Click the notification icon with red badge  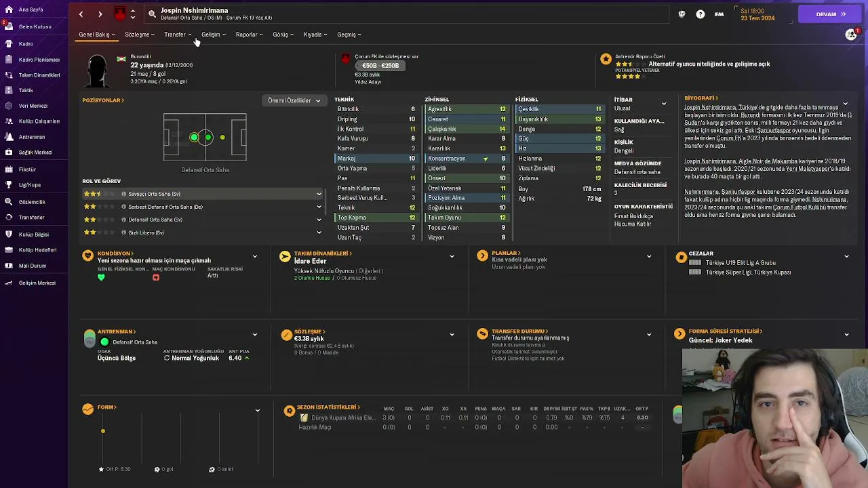(852, 34)
